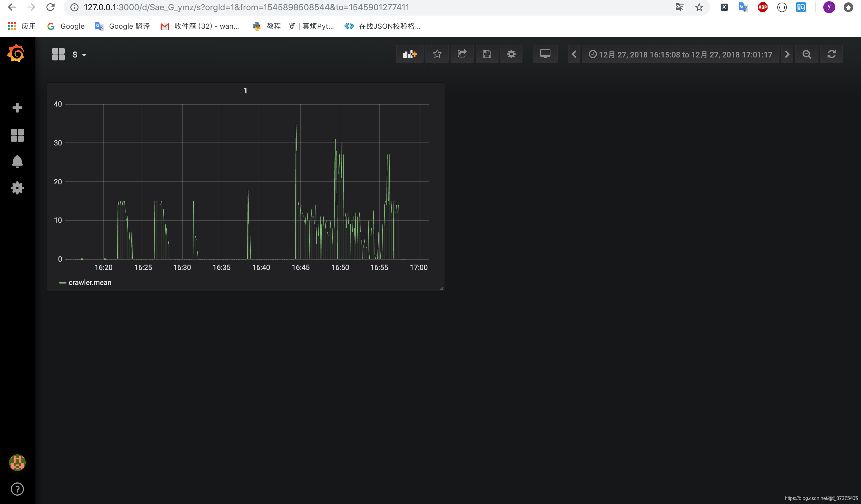Open the 在线JSON校验 bookmark
This screenshot has width=861, height=504.
(x=383, y=26)
